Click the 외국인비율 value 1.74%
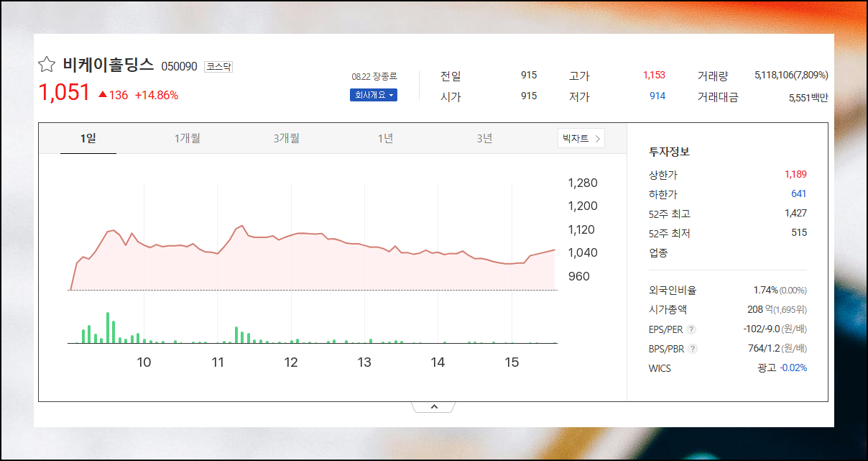This screenshot has width=868, height=461. pos(765,290)
